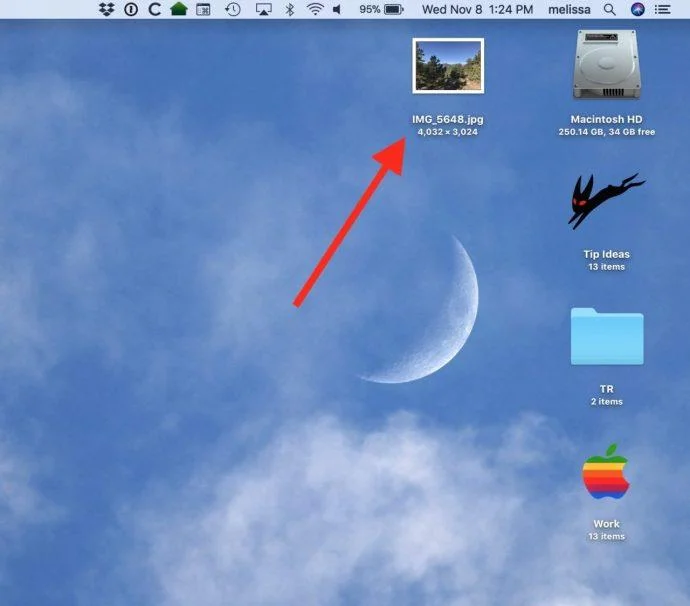Click the 1Password menu bar icon
Viewport: 690px width, 606px height.
pos(131,9)
